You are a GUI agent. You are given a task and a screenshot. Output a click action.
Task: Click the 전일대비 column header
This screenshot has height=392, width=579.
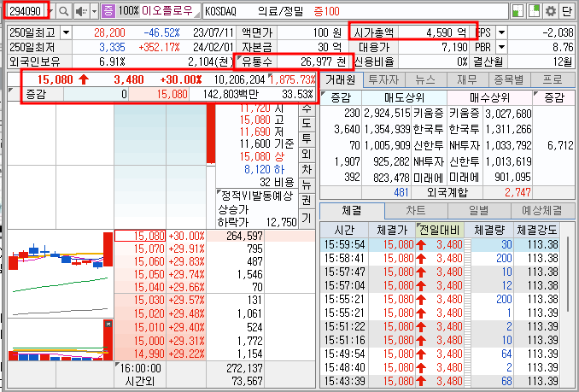(x=440, y=231)
